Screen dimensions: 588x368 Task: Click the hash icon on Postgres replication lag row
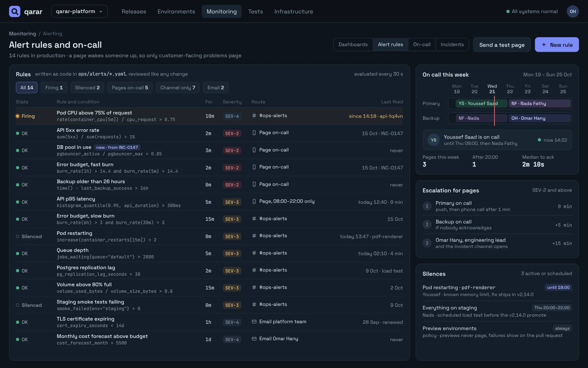[x=254, y=270]
